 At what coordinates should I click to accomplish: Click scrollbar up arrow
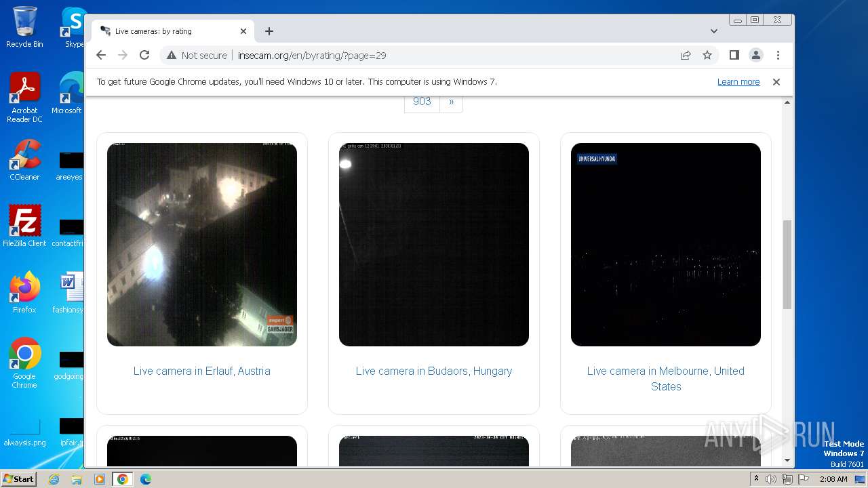[x=787, y=102]
